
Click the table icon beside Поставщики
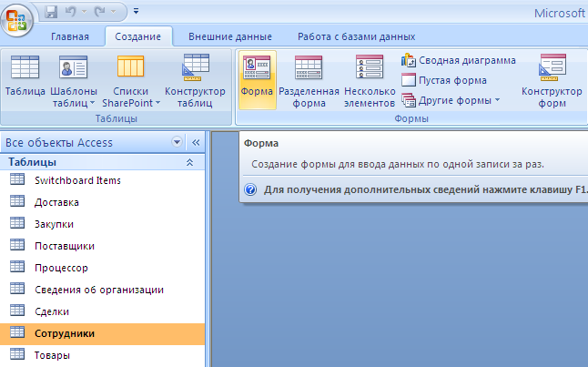(17, 245)
